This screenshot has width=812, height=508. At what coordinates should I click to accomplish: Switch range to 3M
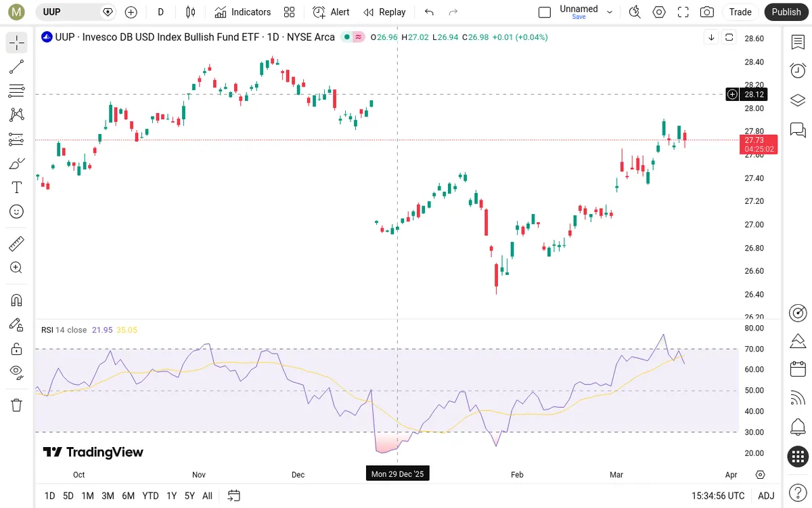click(x=108, y=496)
